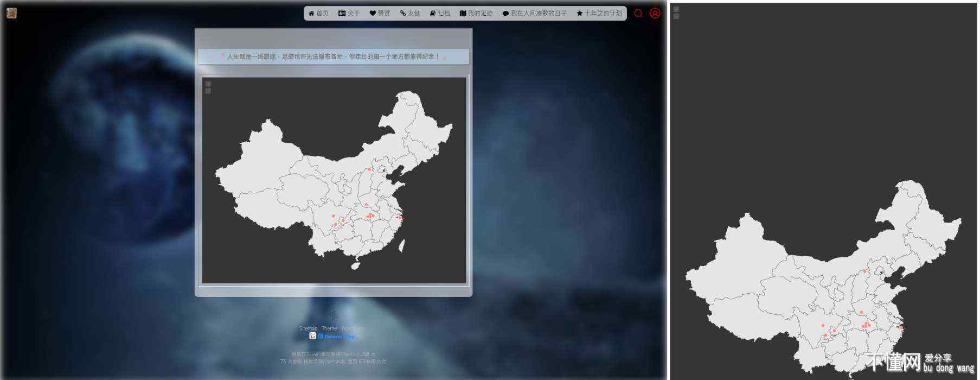Viewport: 980px width, 380px height.
Task: Open the 关于 about page
Action: tap(349, 14)
